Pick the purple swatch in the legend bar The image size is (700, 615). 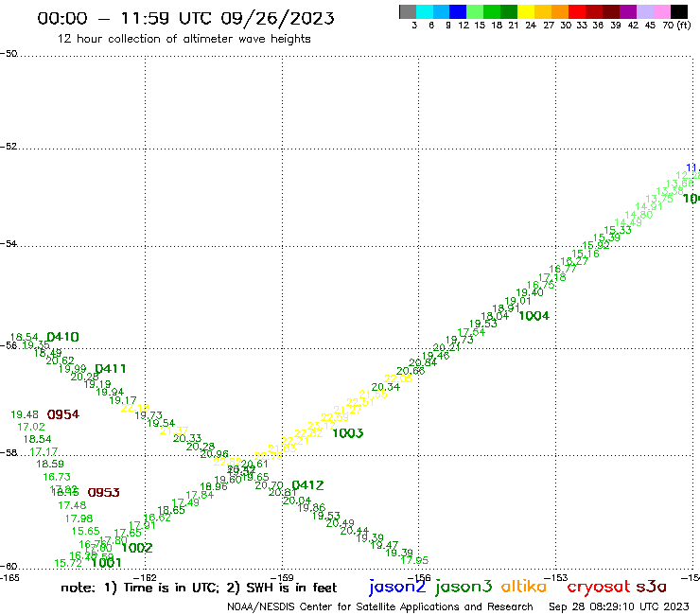click(628, 11)
